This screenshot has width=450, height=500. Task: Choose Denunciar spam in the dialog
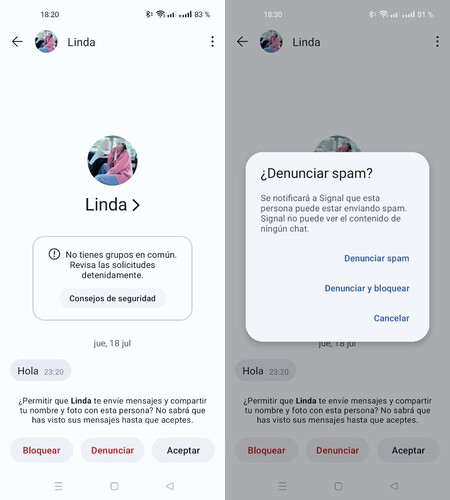[377, 258]
